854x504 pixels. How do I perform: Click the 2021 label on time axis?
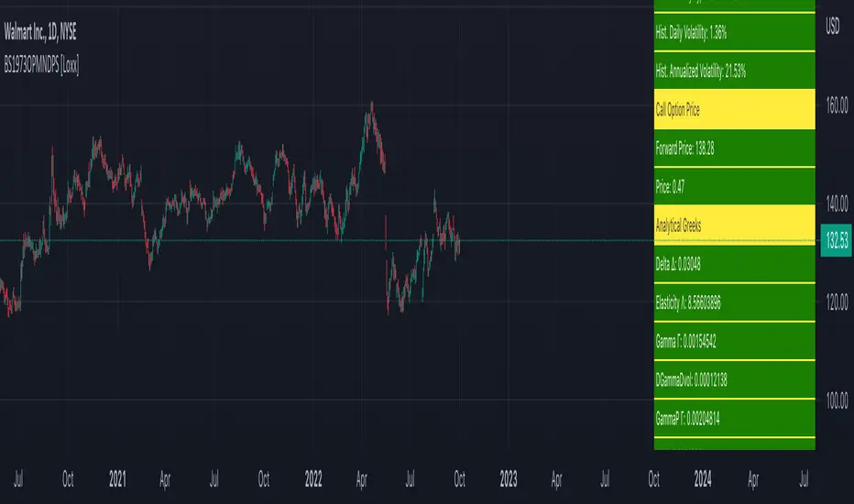point(119,477)
